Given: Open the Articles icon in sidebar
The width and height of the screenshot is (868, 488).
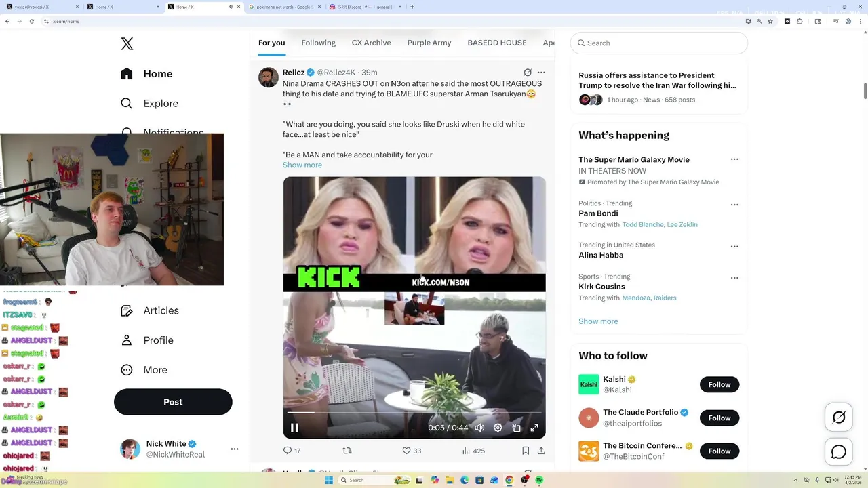Looking at the screenshot, I should point(127,310).
